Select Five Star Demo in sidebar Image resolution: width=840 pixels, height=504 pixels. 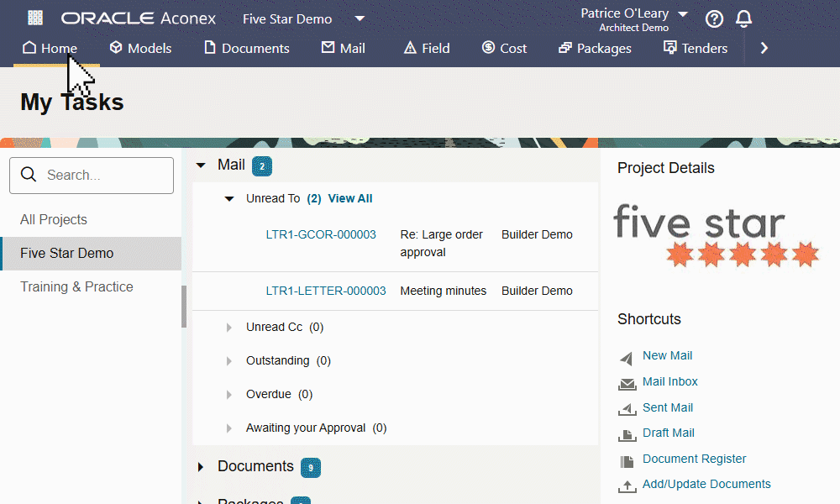pyautogui.click(x=91, y=254)
